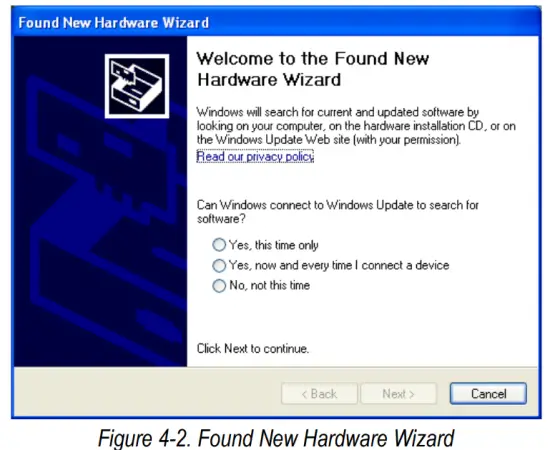
Task: Click the disabled Back button
Action: [319, 394]
